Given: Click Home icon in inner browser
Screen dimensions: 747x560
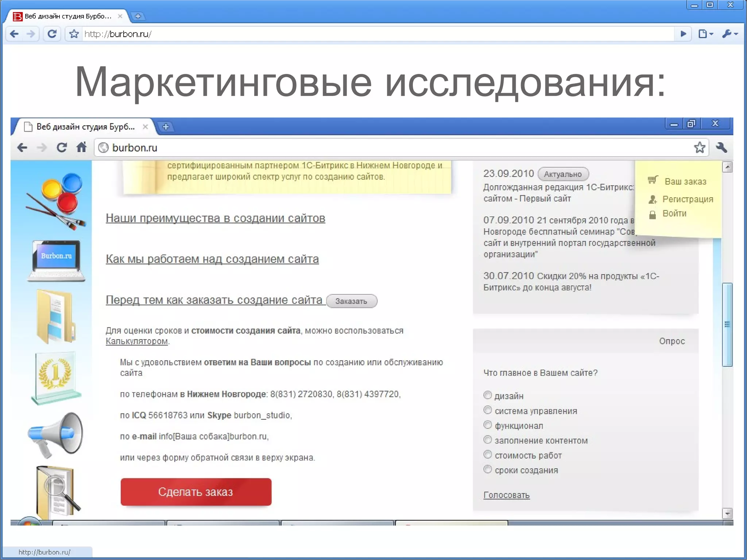Looking at the screenshot, I should [x=81, y=147].
